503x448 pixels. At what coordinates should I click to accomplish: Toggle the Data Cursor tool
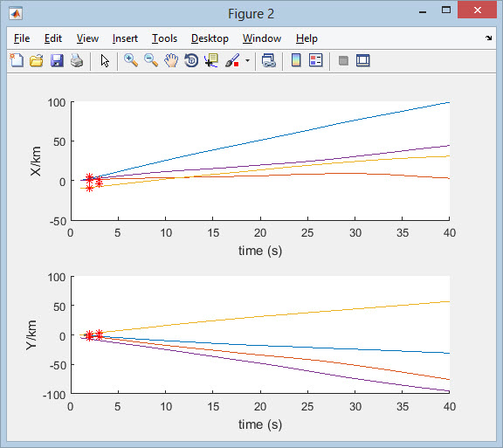(x=211, y=60)
